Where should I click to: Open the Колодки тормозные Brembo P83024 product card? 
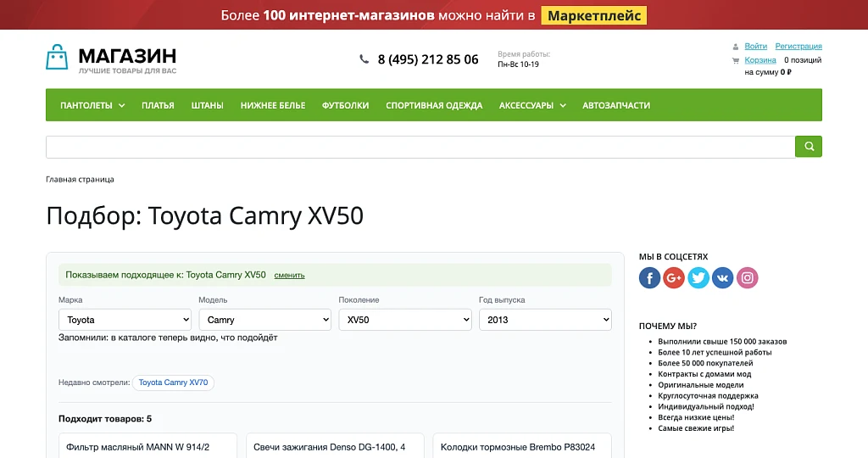[522, 446]
